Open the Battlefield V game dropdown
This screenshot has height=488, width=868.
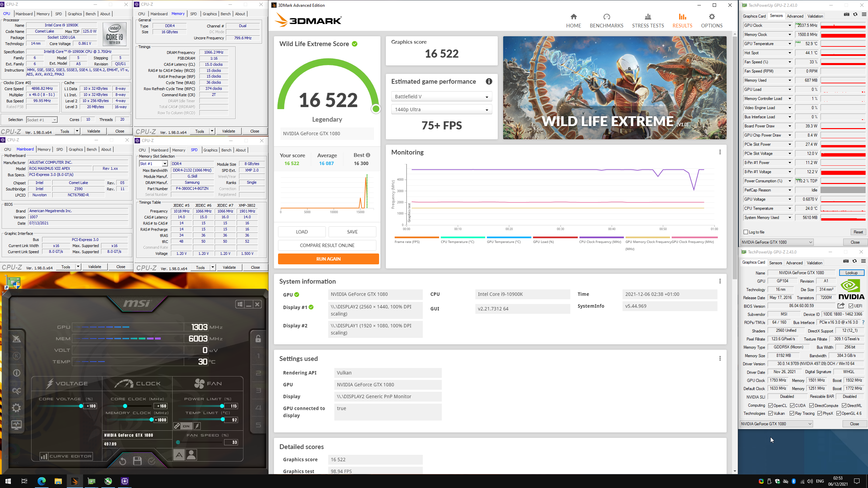(x=441, y=97)
